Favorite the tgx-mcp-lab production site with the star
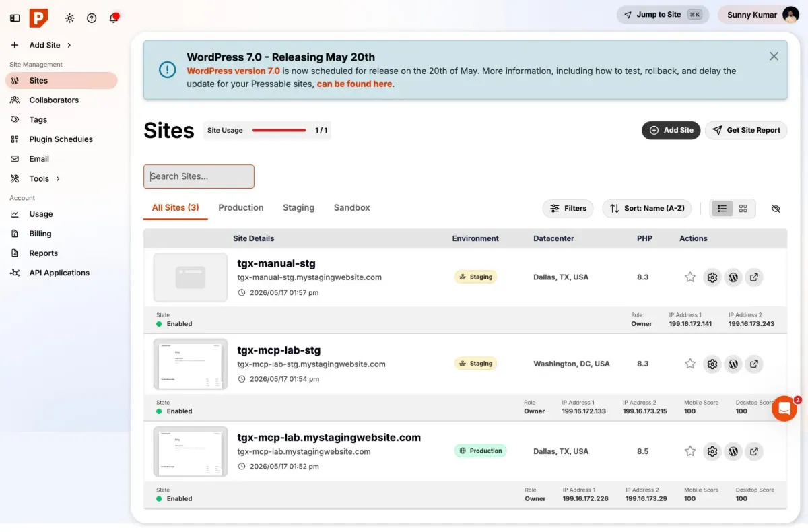 point(690,451)
